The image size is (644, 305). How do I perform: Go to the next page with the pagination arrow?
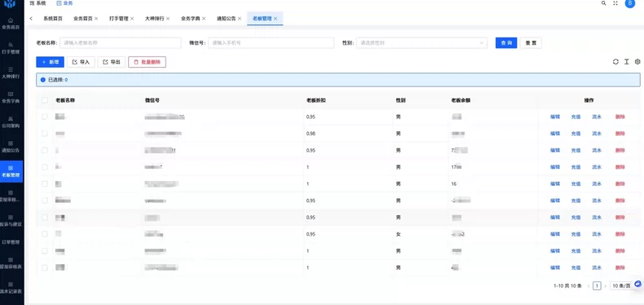(605, 285)
